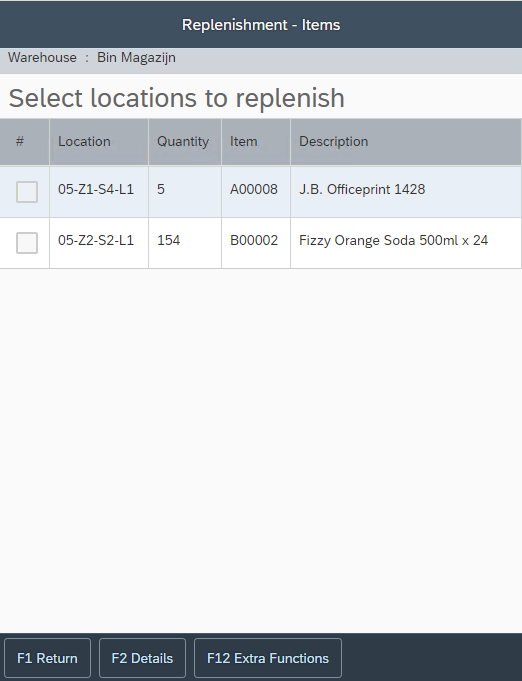522x681 pixels.
Task: Select the Location column header
Action: tap(99, 142)
